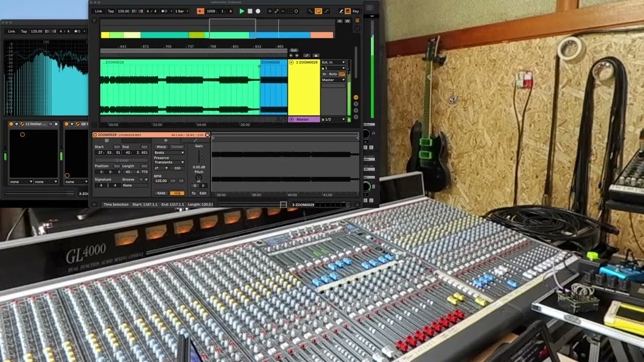Start playback with the green Play button
Viewport: 644px width, 362px height.
[242, 11]
